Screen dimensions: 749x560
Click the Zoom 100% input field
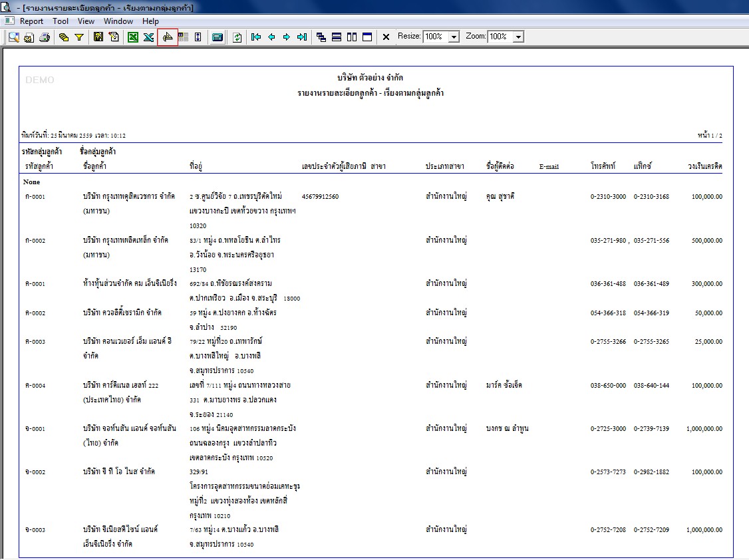coord(500,37)
